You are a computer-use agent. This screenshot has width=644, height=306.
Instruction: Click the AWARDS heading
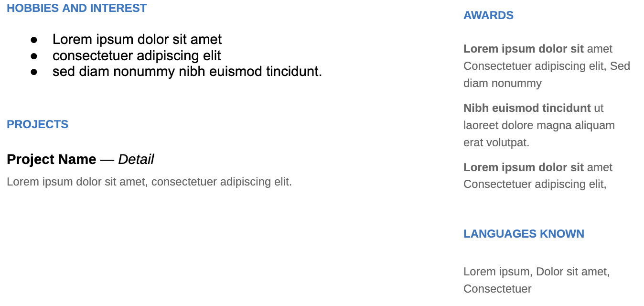[x=488, y=15]
